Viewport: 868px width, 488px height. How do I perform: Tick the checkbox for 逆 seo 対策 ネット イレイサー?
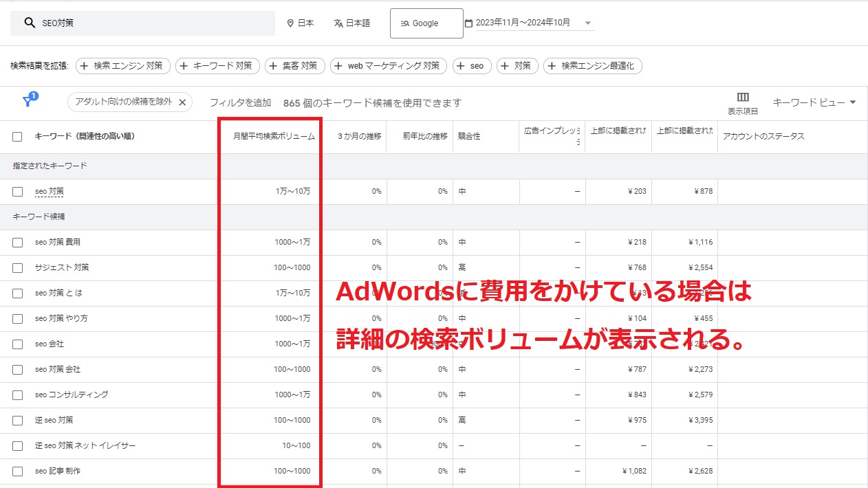[x=17, y=446]
